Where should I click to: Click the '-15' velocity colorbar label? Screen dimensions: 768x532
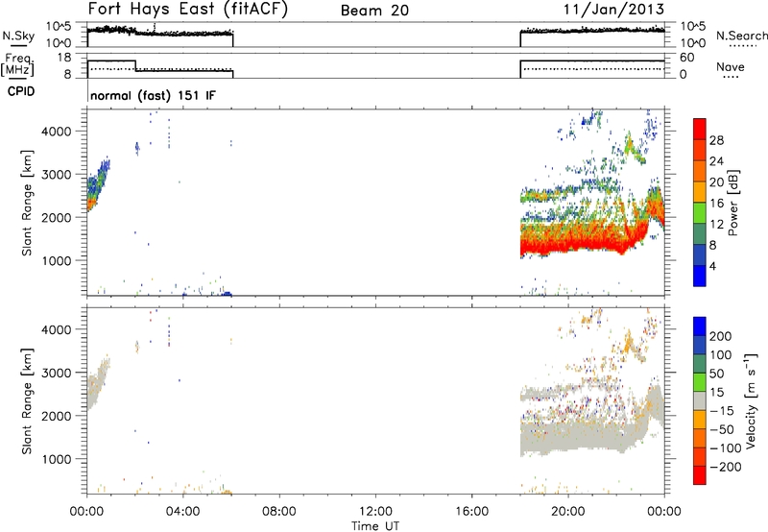722,411
